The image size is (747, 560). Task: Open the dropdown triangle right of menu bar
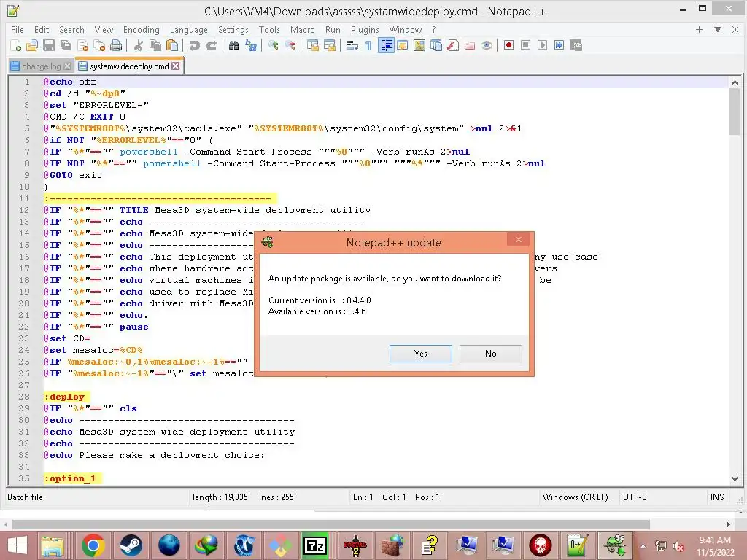pyautogui.click(x=718, y=29)
